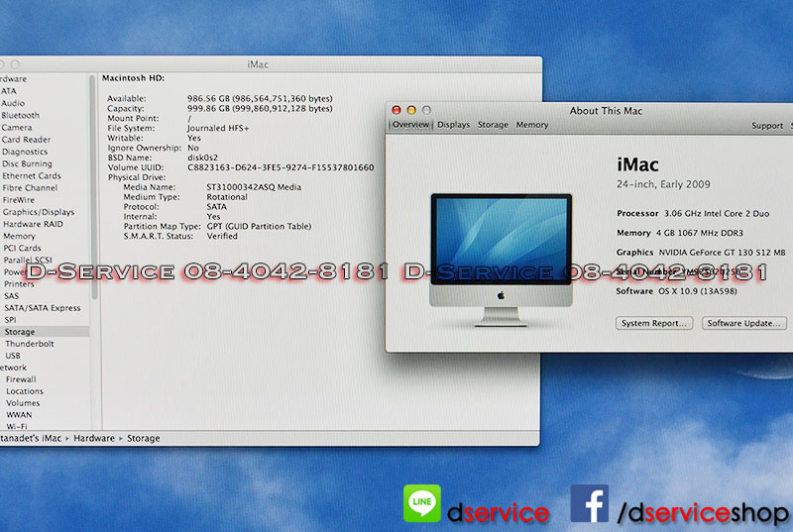
Task: Select Ethernet Cards in the sidebar
Action: [x=32, y=175]
